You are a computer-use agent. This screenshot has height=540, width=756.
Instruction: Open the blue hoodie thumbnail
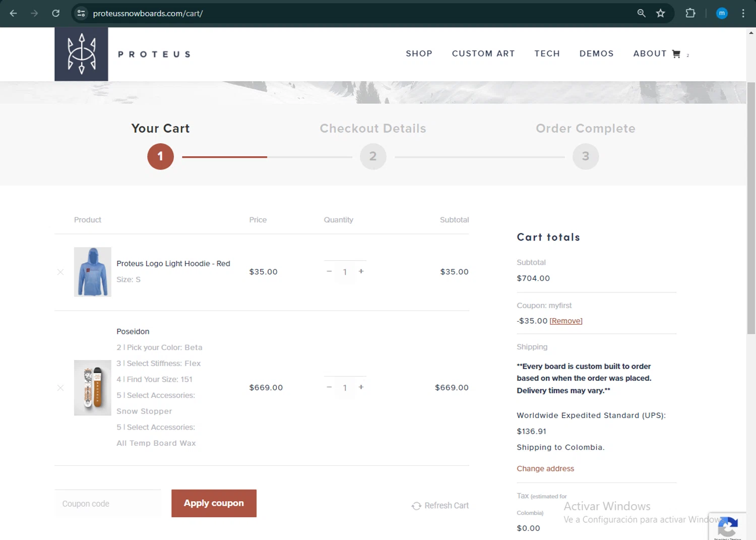point(93,272)
